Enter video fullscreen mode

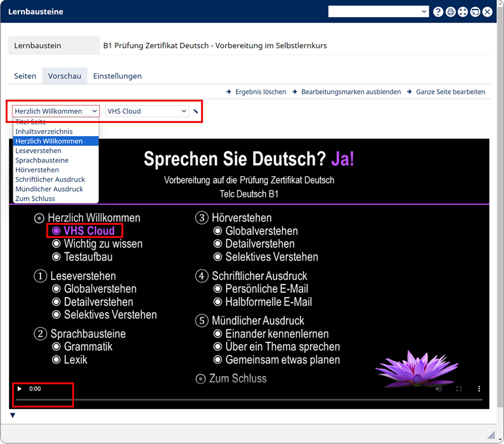[x=459, y=389]
